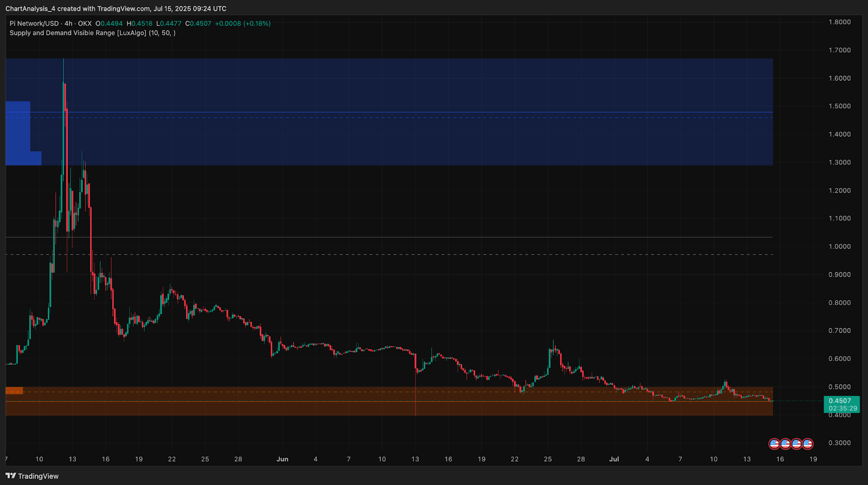This screenshot has height=485, width=868.
Task: Click the bright orange demand volume bar
Action: point(14,390)
